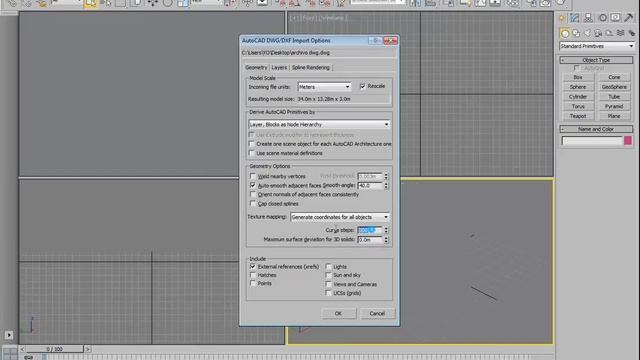This screenshot has width=640, height=360.
Task: Check the UCSs (grids) option
Action: tap(328, 293)
